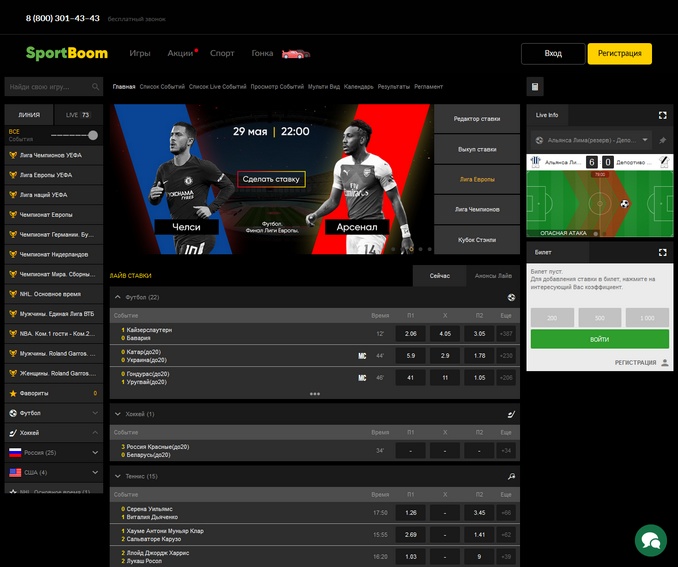This screenshot has height=567, width=678.
Task: Click trophy icon beside Чемпионат Нидерландов
Action: pos(13,254)
